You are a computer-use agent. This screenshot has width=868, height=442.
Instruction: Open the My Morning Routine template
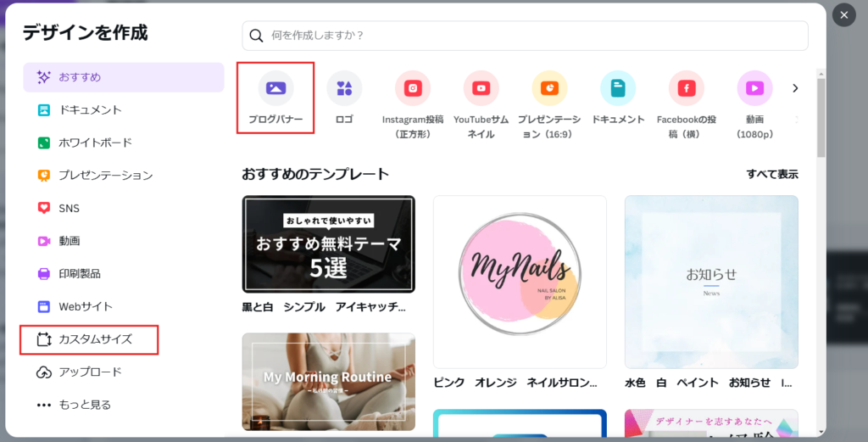[328, 382]
